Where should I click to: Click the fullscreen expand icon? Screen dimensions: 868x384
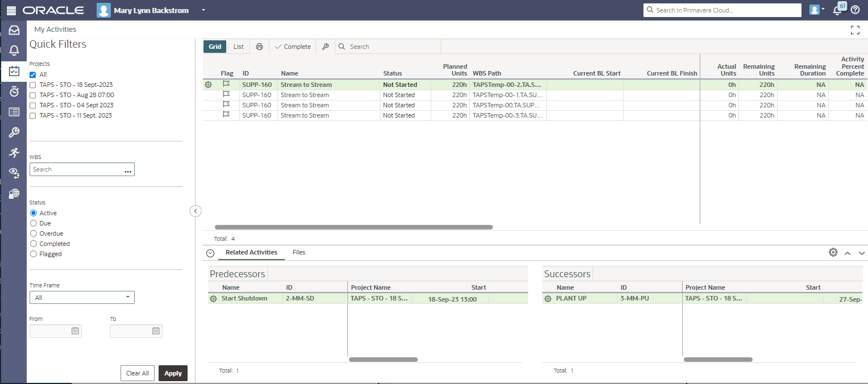[854, 30]
